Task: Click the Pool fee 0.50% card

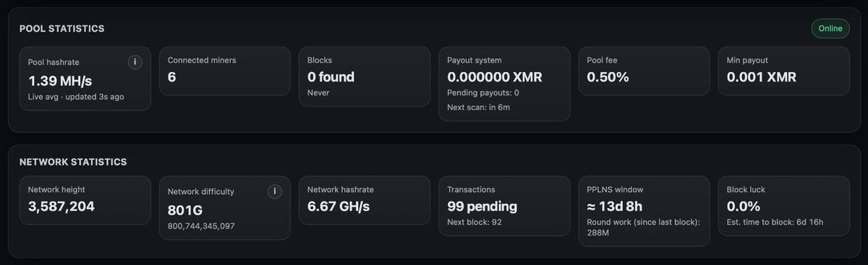Action: (x=644, y=71)
